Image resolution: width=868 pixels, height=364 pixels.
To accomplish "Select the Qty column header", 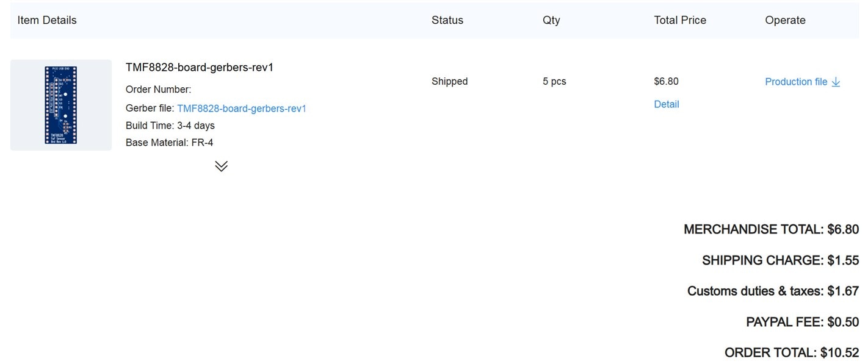I will pos(551,20).
